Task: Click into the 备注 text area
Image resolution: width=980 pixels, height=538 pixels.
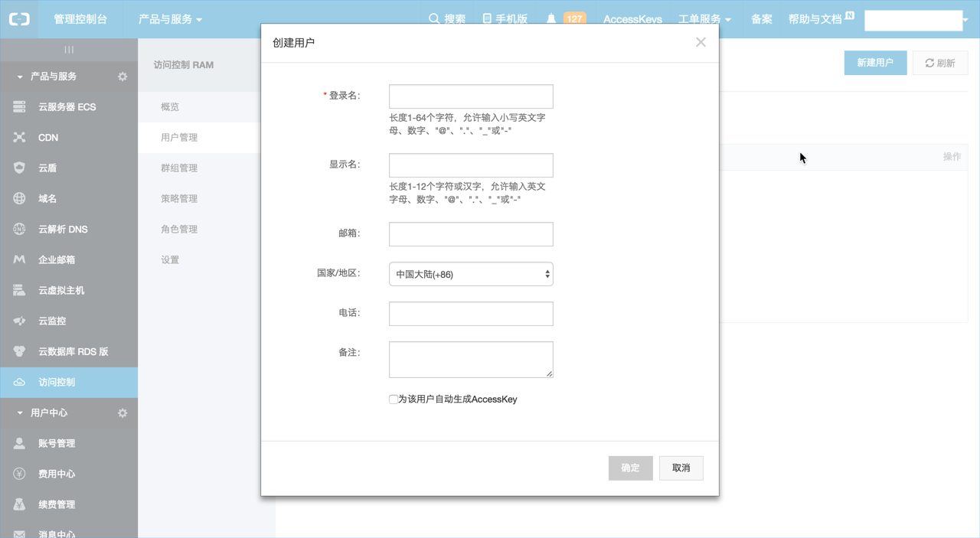Action: (471, 360)
